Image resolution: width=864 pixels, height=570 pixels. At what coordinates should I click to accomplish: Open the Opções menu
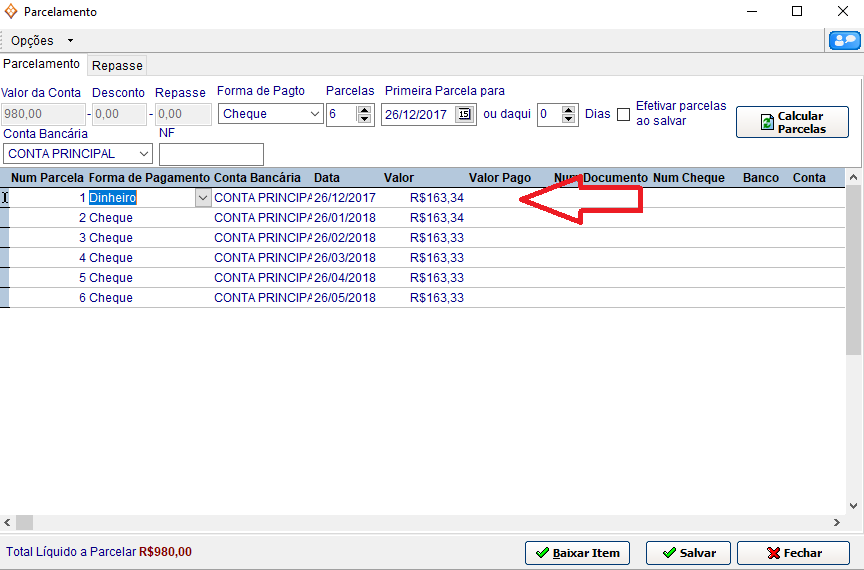click(41, 41)
